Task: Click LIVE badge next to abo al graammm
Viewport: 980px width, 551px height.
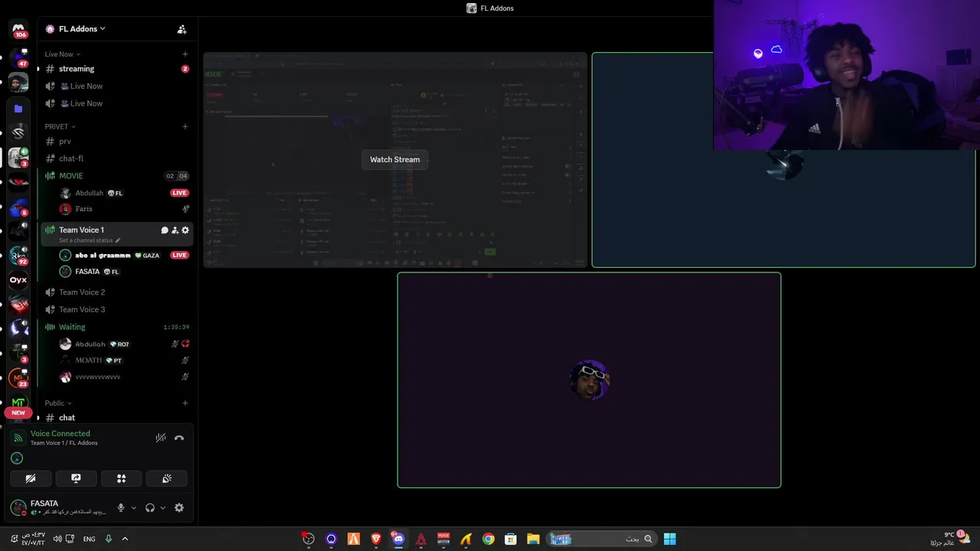Action: pyautogui.click(x=180, y=256)
